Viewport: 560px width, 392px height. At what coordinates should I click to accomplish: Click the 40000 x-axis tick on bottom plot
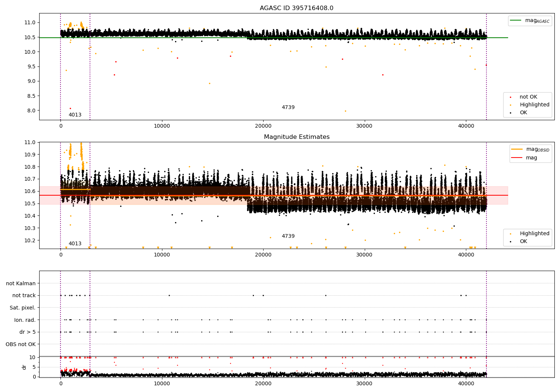point(466,383)
